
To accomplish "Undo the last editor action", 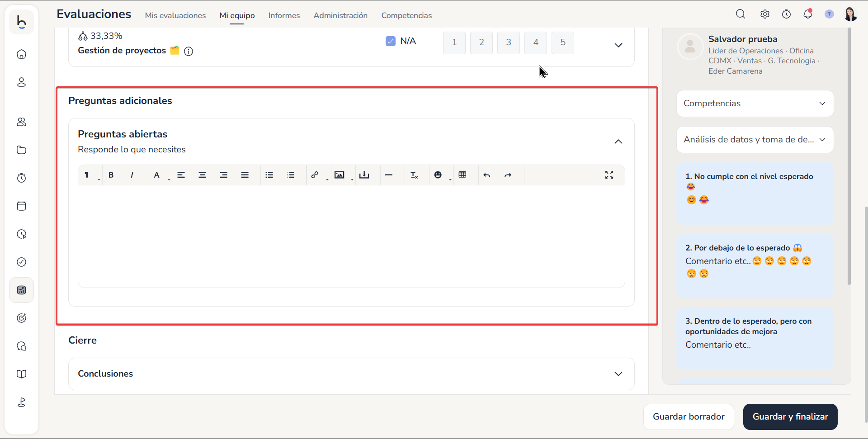I will (487, 175).
